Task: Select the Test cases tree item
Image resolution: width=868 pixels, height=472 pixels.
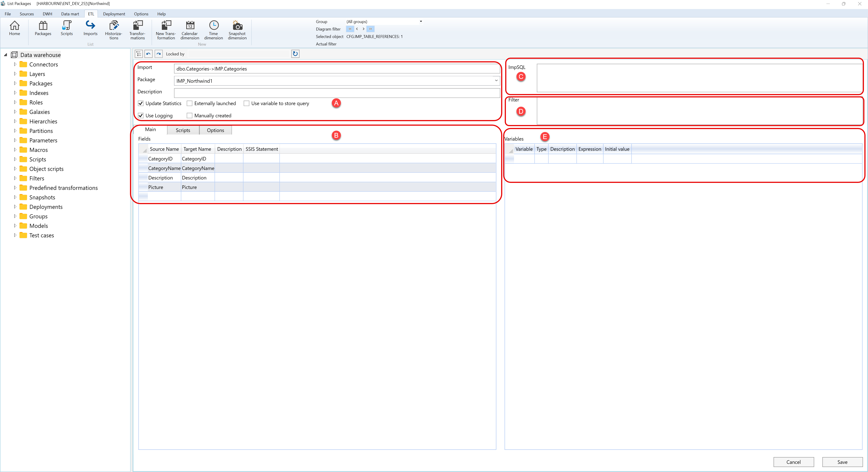Action: tap(41, 235)
